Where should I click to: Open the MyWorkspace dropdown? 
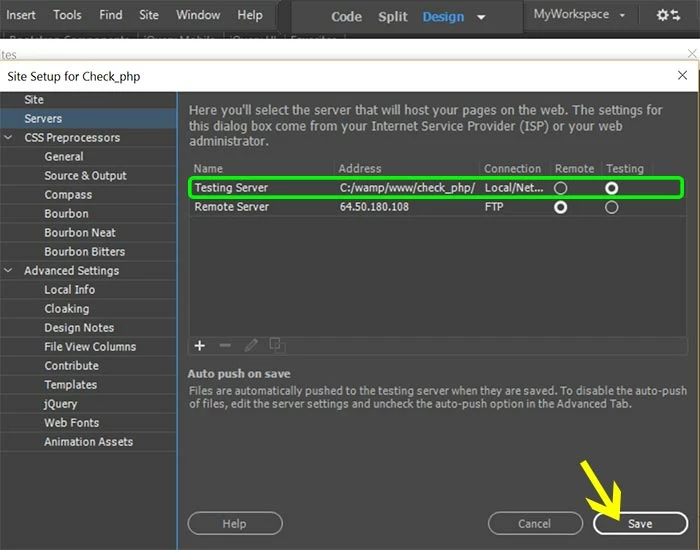tap(579, 15)
